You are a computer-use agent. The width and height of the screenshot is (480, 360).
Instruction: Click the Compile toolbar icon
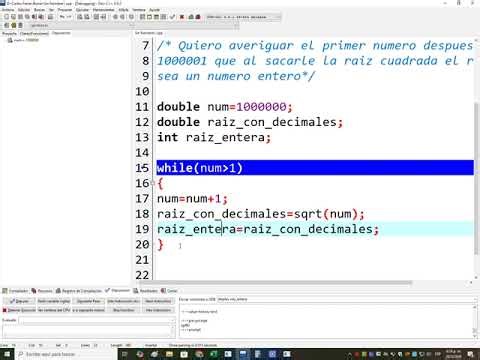142,17
